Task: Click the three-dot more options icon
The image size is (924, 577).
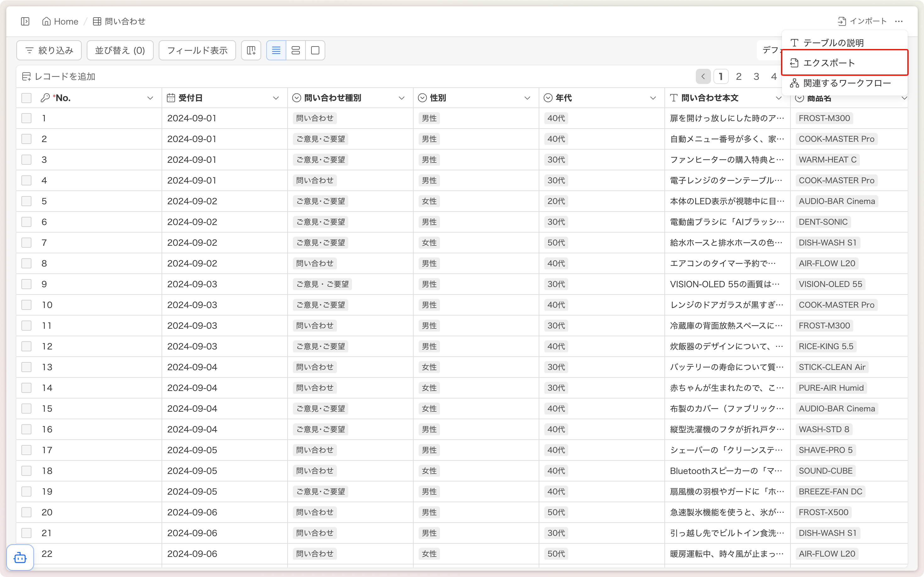Action: click(x=899, y=21)
